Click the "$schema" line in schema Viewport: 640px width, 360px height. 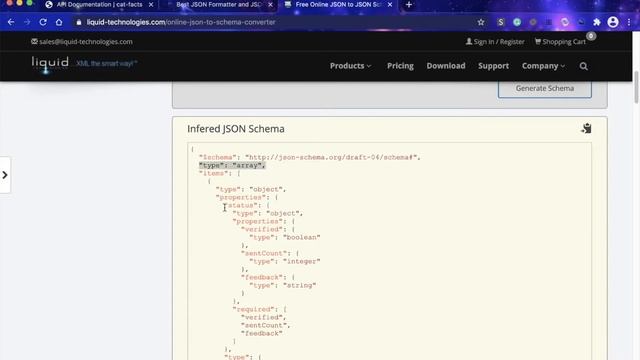tap(309, 158)
